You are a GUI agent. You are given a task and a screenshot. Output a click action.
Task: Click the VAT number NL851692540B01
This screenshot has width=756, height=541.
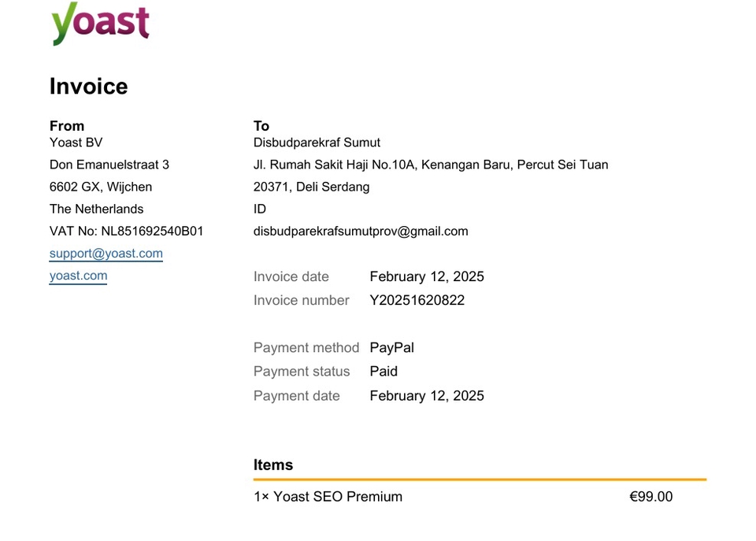[x=152, y=232]
